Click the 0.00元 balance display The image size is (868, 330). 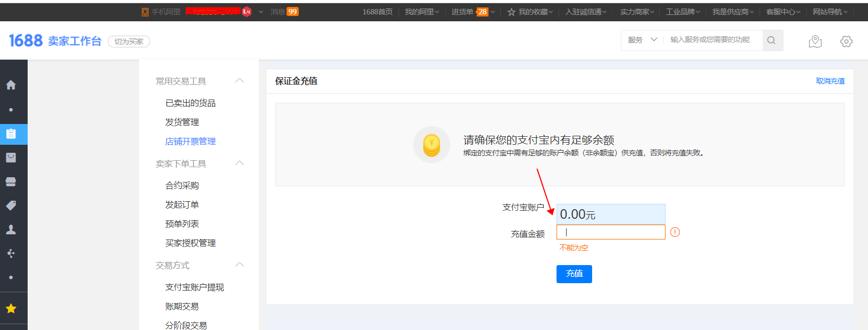click(611, 214)
